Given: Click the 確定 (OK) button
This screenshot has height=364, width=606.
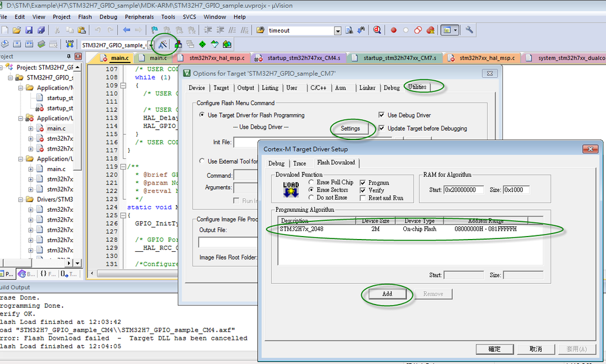Looking at the screenshot, I should click(495, 349).
